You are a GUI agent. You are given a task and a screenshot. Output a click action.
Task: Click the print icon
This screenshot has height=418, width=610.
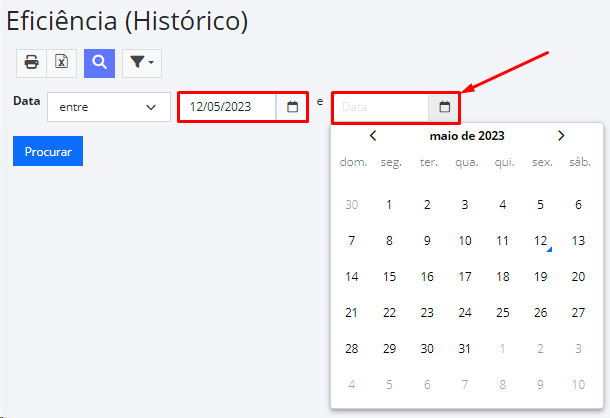pyautogui.click(x=31, y=63)
